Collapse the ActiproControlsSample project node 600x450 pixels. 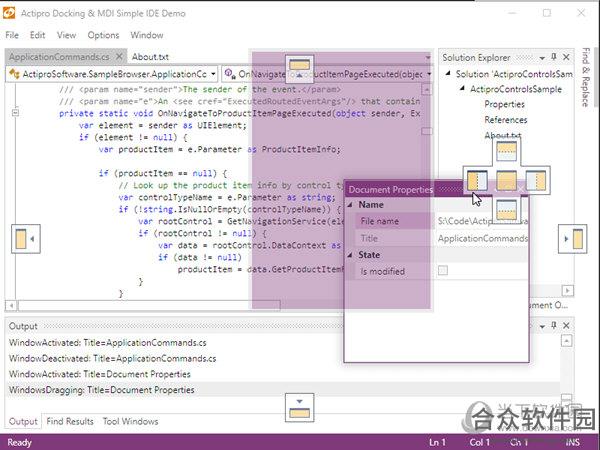coord(462,88)
